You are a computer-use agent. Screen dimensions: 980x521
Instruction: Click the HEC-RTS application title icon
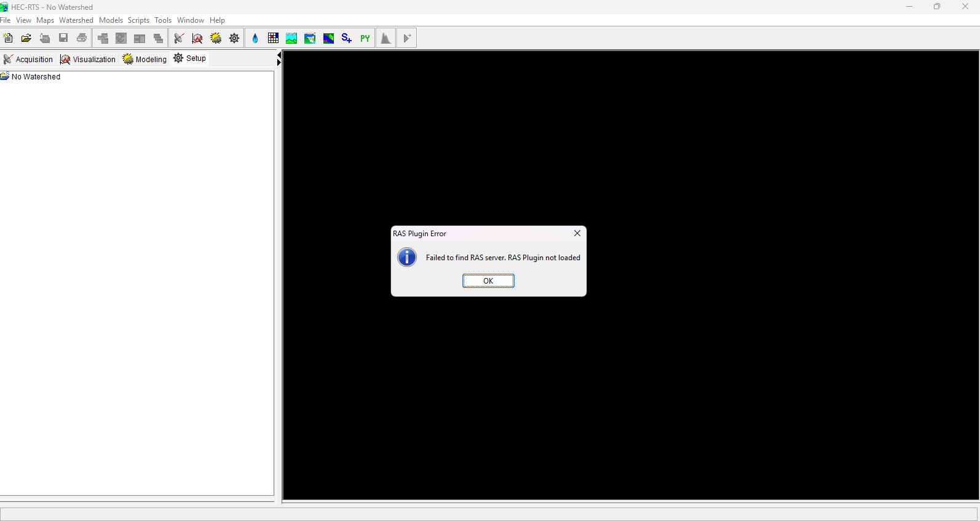pyautogui.click(x=4, y=7)
